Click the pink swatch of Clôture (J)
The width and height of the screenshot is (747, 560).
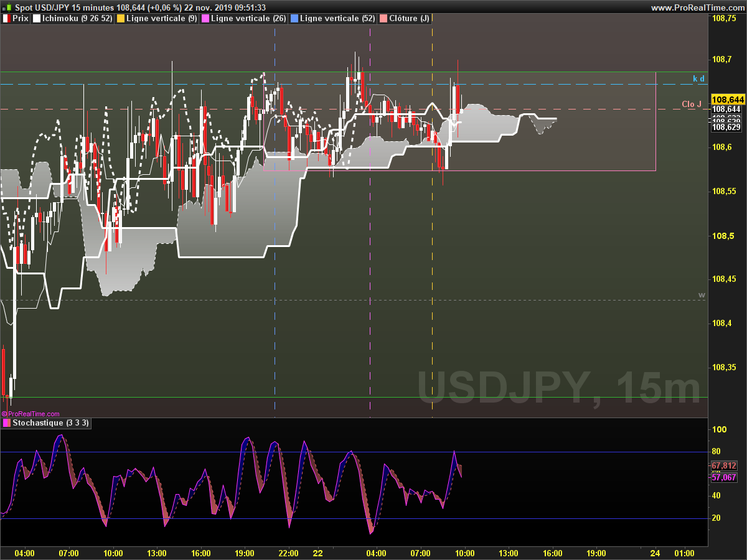[x=383, y=19]
